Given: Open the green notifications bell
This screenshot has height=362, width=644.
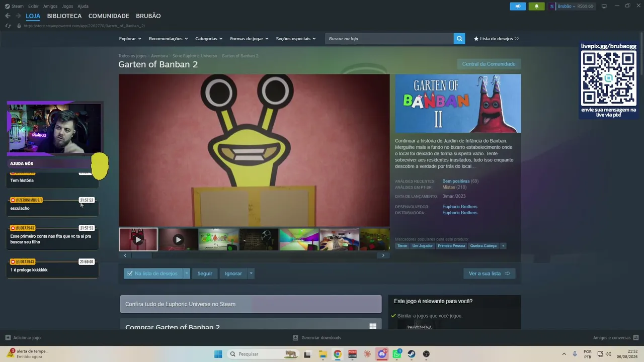Looking at the screenshot, I should 536,6.
